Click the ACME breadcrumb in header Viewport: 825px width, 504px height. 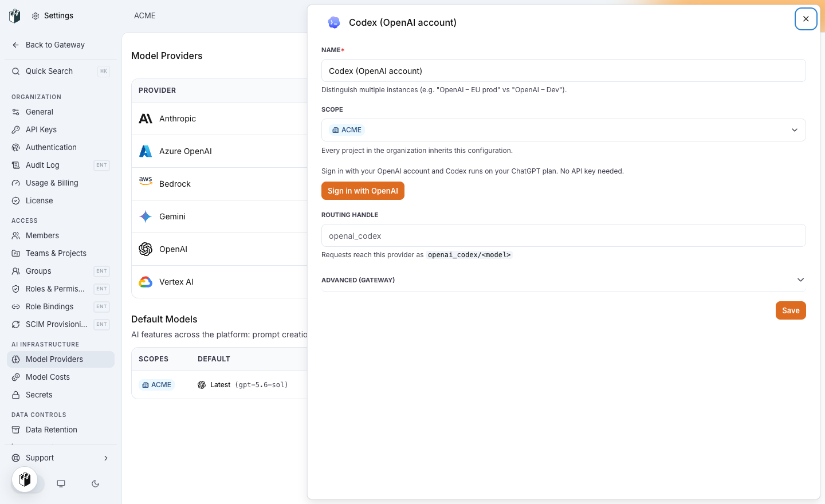145,16
